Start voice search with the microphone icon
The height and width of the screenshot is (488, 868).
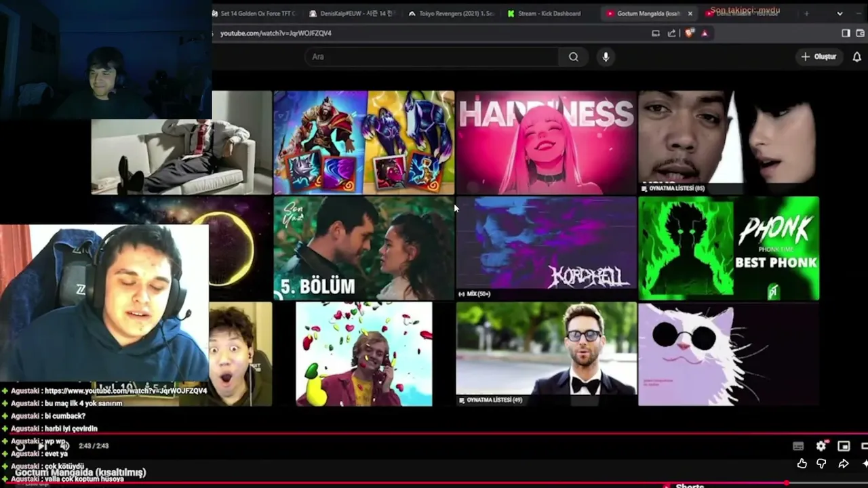coord(606,57)
